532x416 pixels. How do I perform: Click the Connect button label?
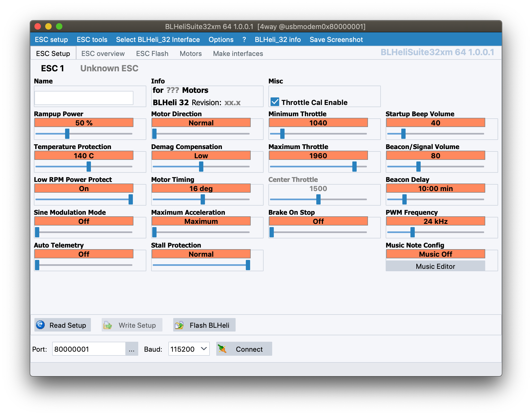249,349
